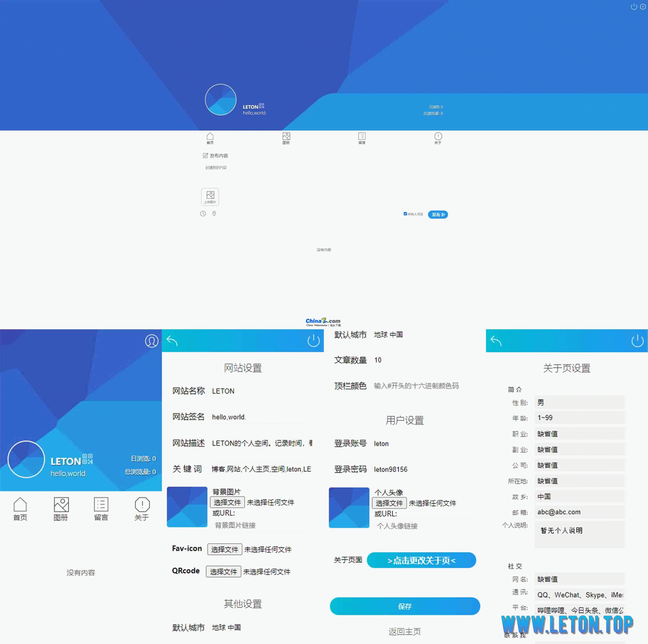Image resolution: width=648 pixels, height=644 pixels.
Task: Click the 关键词 input field
Action: coord(261,469)
